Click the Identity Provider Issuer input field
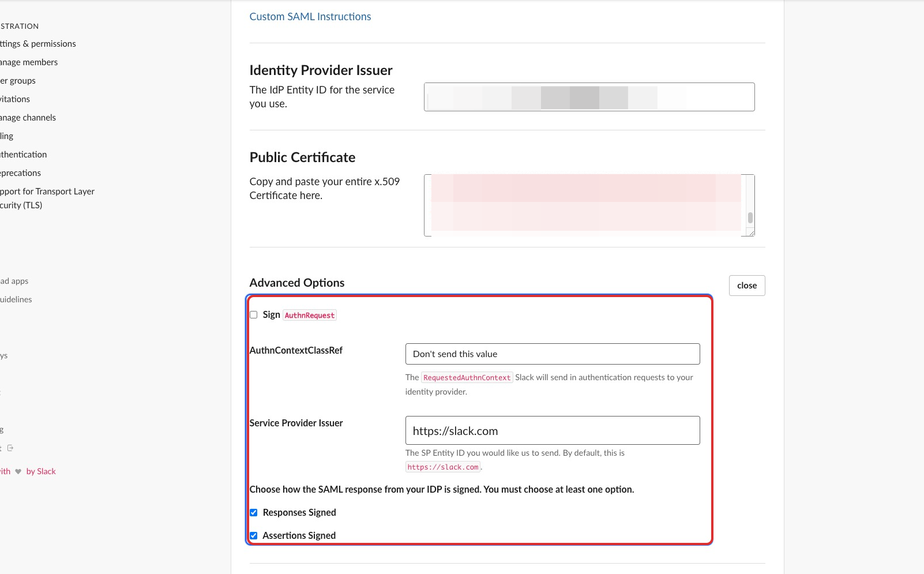924x574 pixels. [589, 97]
